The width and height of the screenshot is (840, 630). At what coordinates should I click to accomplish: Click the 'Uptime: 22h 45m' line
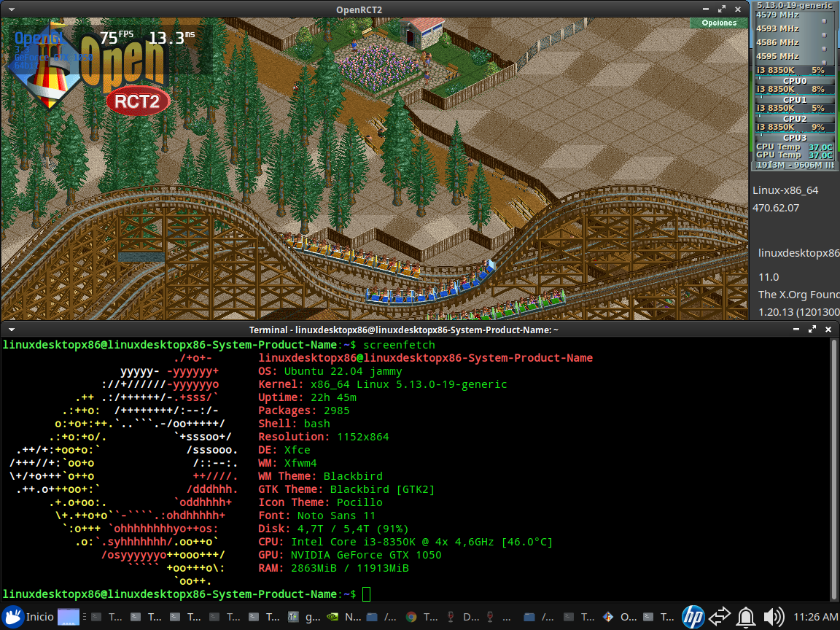click(x=307, y=397)
